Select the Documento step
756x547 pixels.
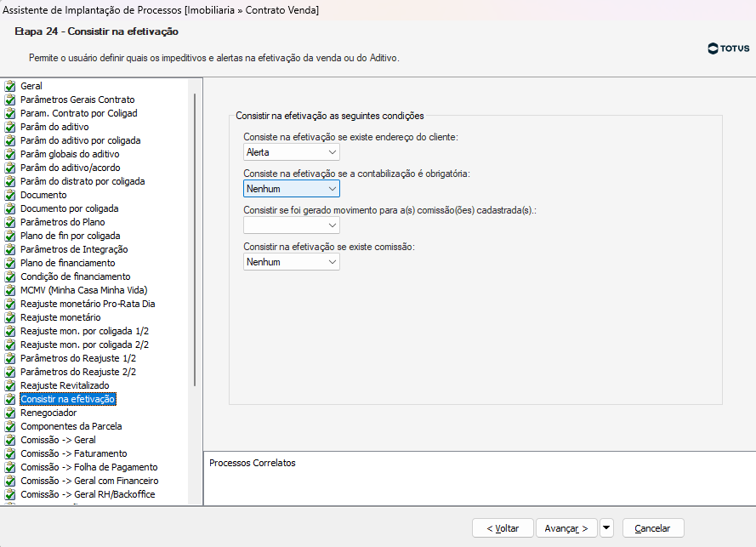43,195
